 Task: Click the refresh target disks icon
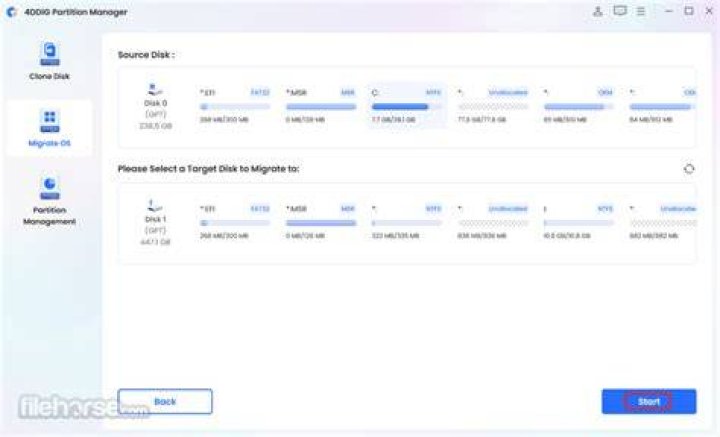point(689,168)
